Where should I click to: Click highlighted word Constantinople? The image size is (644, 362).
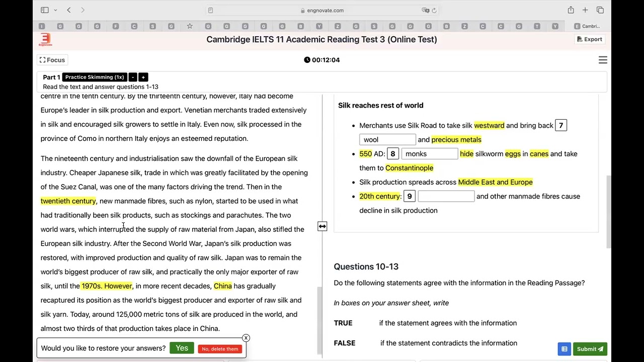pyautogui.click(x=410, y=168)
